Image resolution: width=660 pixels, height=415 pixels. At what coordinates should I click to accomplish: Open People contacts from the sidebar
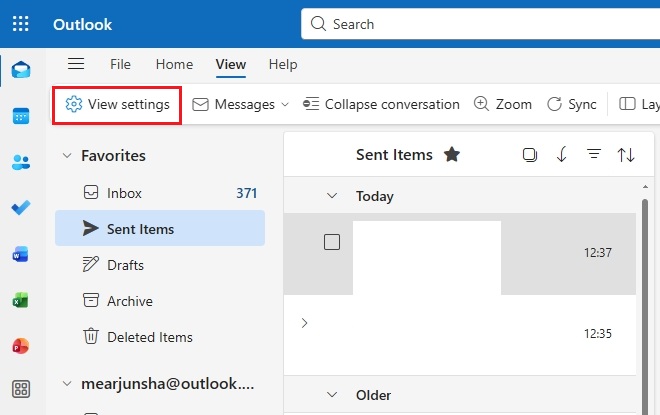click(21, 162)
